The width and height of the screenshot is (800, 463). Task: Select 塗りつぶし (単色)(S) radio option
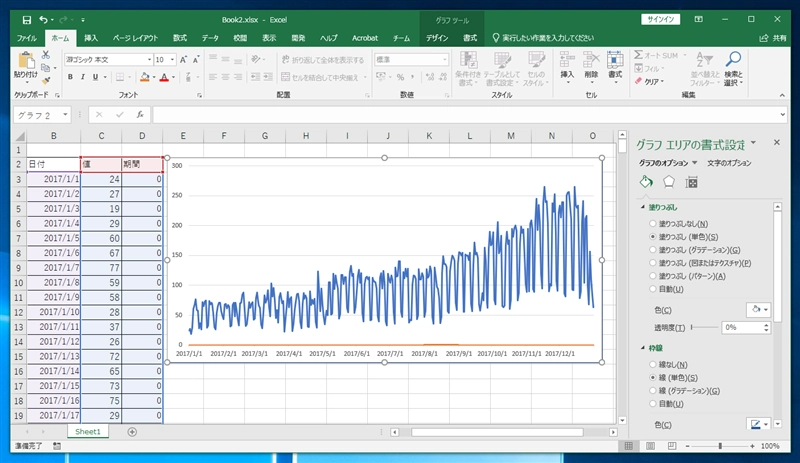tap(653, 237)
